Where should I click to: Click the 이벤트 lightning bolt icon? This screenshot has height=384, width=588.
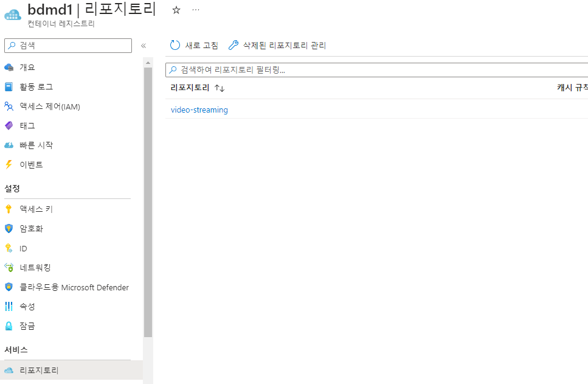pyautogui.click(x=9, y=164)
